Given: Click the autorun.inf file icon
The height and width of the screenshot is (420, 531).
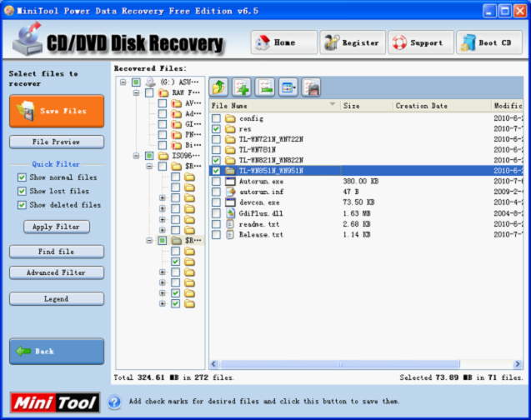Looking at the screenshot, I should [x=230, y=192].
